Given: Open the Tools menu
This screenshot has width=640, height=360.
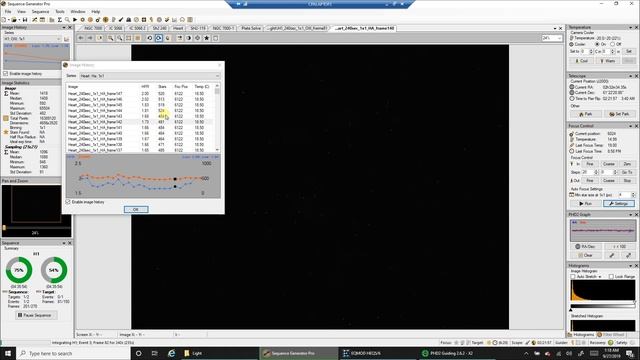Looking at the screenshot, I should [60, 12].
